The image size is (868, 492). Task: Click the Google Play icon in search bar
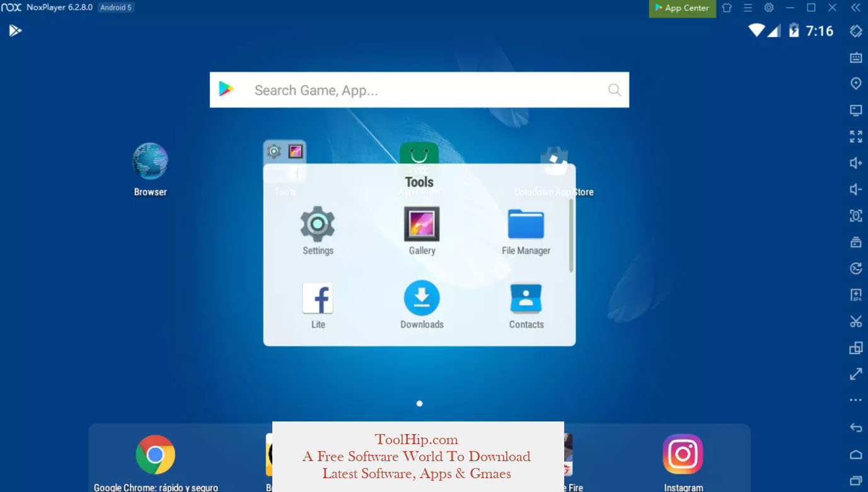click(226, 89)
